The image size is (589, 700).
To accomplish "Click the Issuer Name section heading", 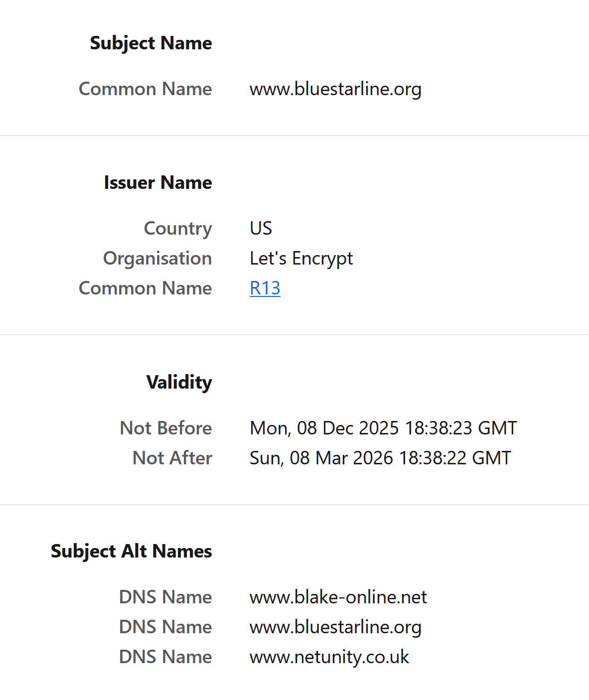I will [157, 183].
